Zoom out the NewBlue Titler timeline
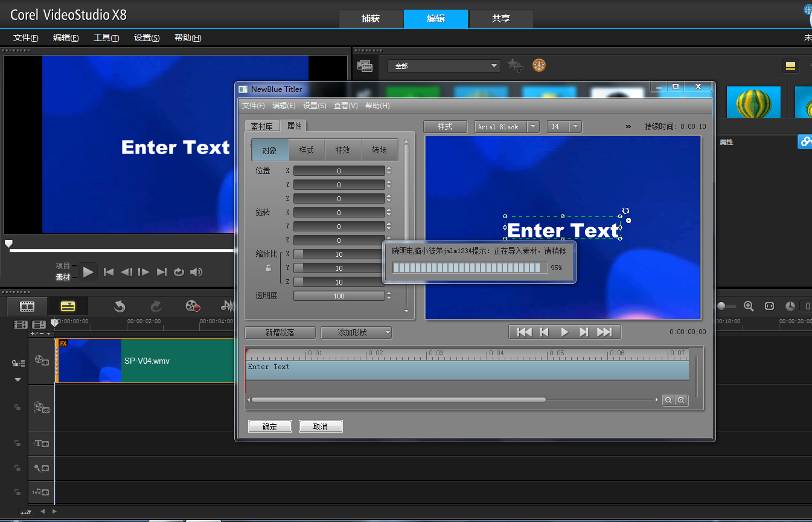 pos(668,400)
